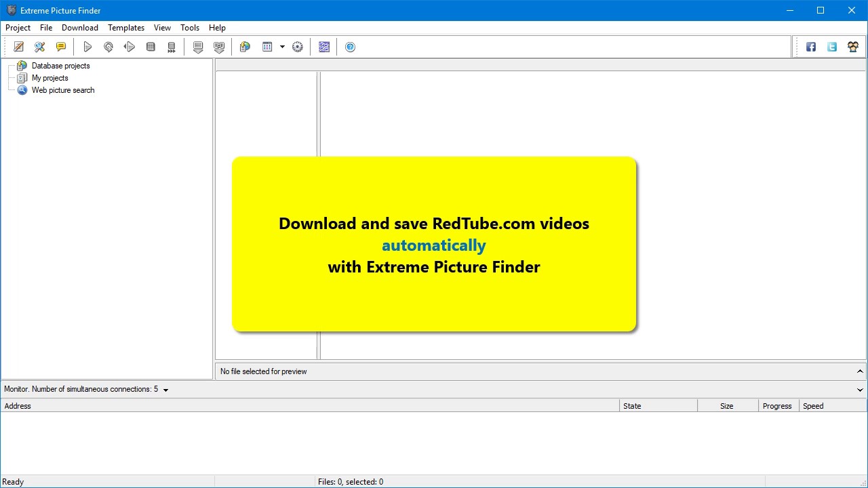Click the pause/resume toolbar icon

click(x=130, y=47)
